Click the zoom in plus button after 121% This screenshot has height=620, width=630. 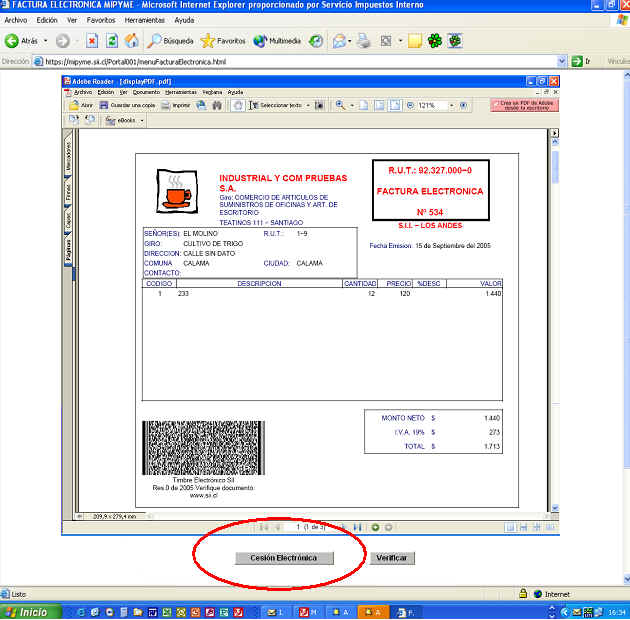(x=463, y=105)
